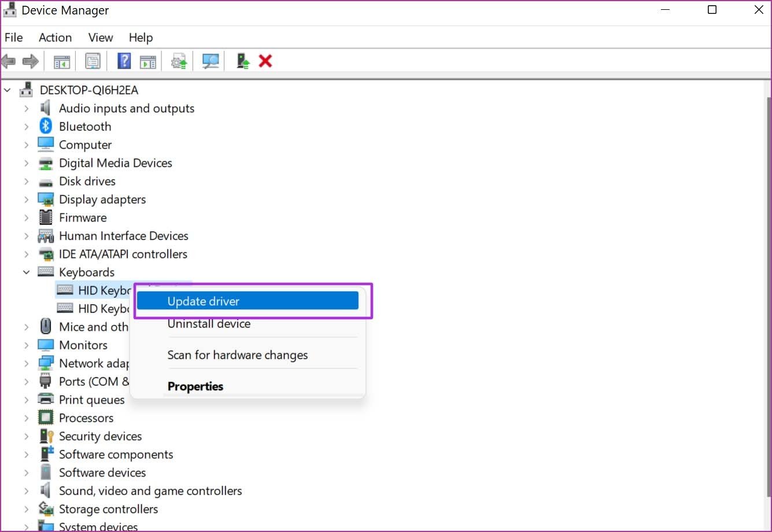772x532 pixels.
Task: Click the Computer monitor icon
Action: (46, 145)
